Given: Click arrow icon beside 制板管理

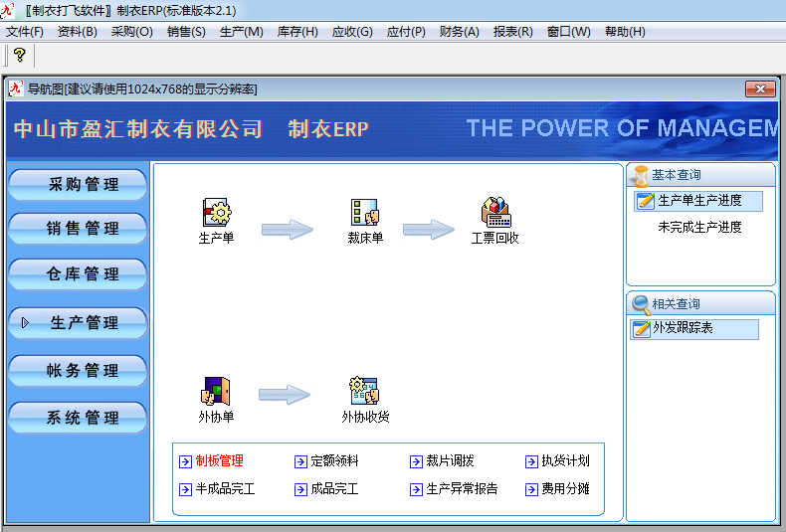Looking at the screenshot, I should 185,461.
